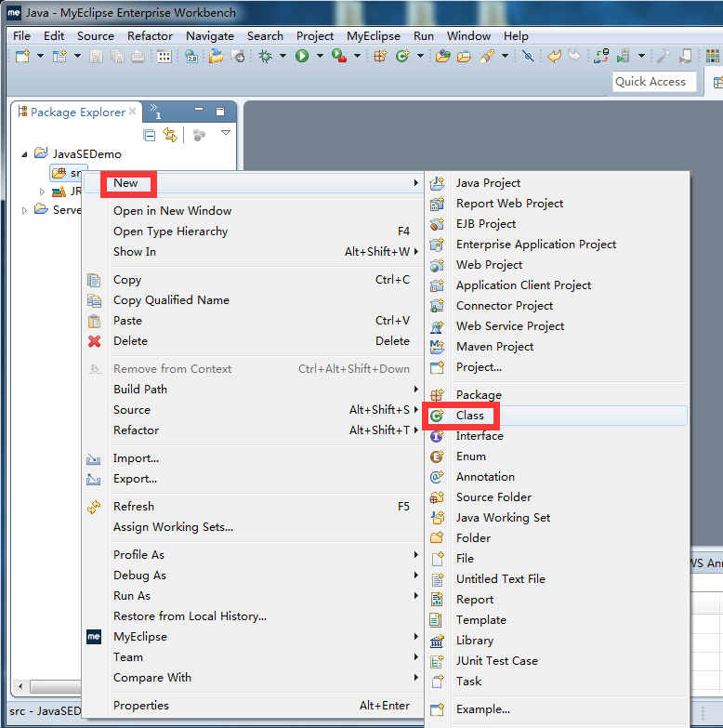Expand the Run As submenu
Viewport: 723px width, 728px height.
(254, 596)
